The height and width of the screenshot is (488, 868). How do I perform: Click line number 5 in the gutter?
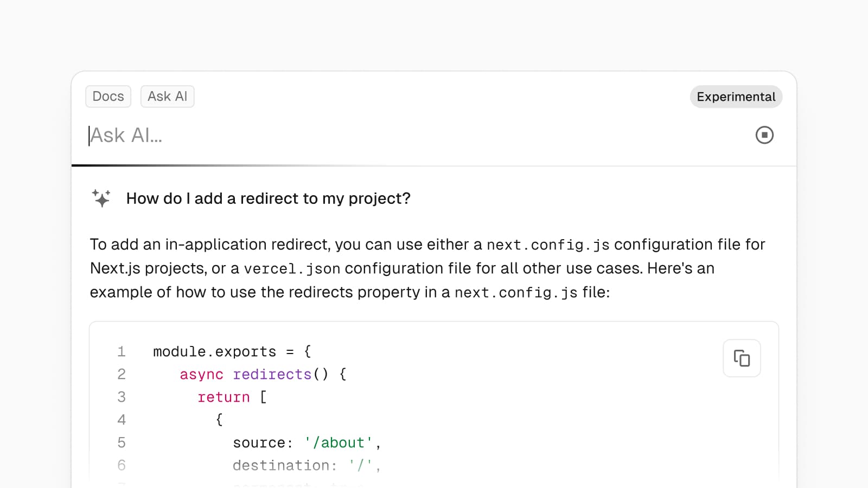point(122,443)
